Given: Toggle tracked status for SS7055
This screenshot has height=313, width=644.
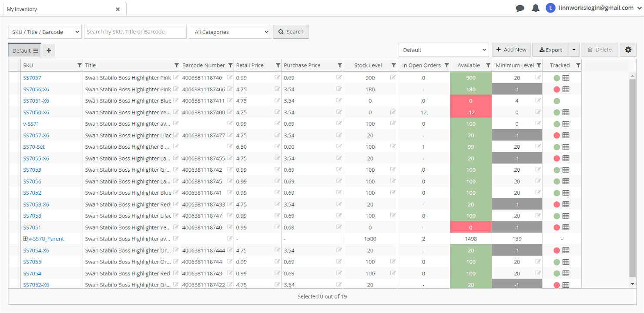Looking at the screenshot, I should pos(557,262).
